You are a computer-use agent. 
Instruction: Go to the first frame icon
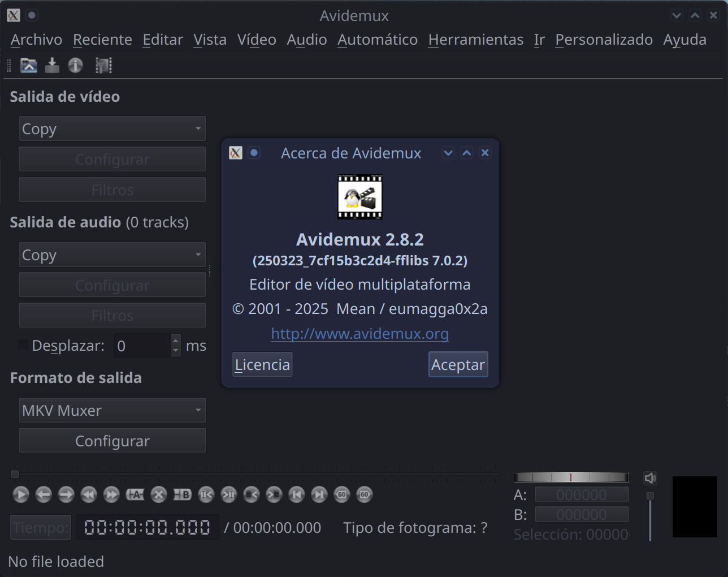(297, 494)
